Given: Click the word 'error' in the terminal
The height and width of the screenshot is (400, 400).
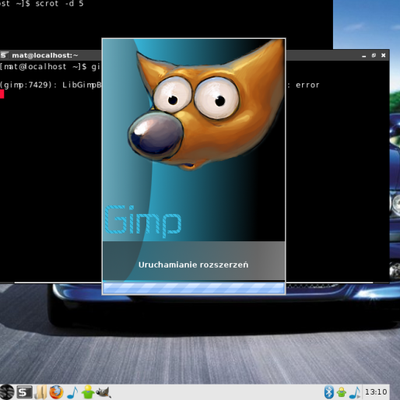Looking at the screenshot, I should click(x=307, y=85).
